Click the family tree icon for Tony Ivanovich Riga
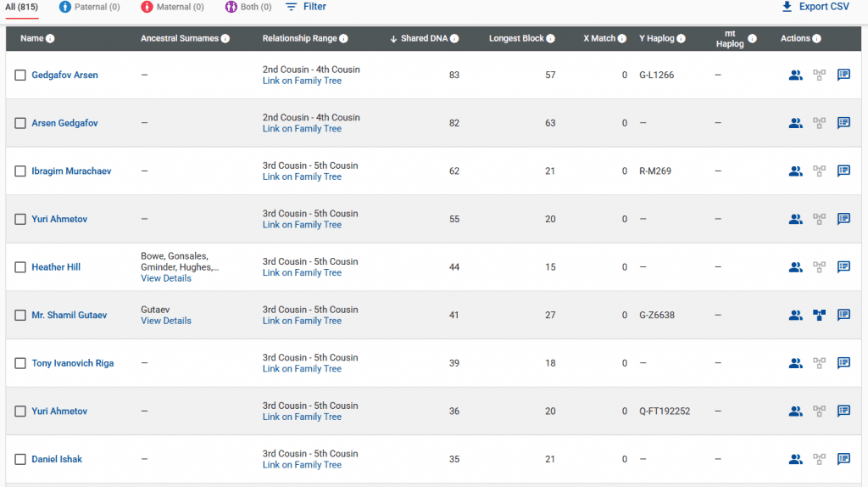The height and width of the screenshot is (487, 868). click(x=819, y=363)
